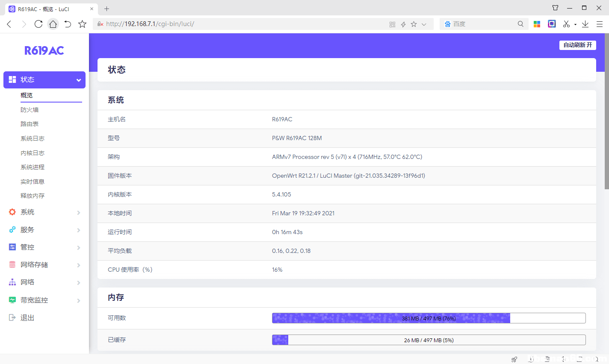The width and height of the screenshot is (609, 364).
Task: Toggle the 自动刷新 auto-refresh button
Action: pos(577,45)
